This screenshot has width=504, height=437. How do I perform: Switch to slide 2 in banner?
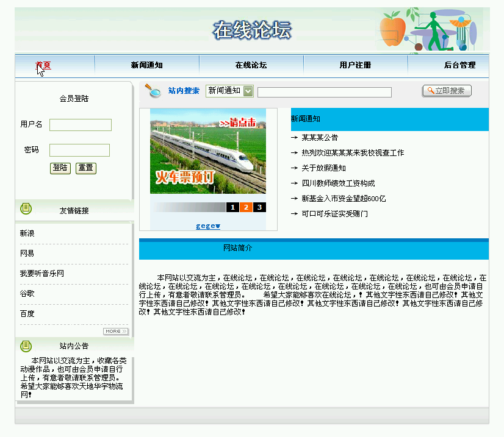pos(246,207)
